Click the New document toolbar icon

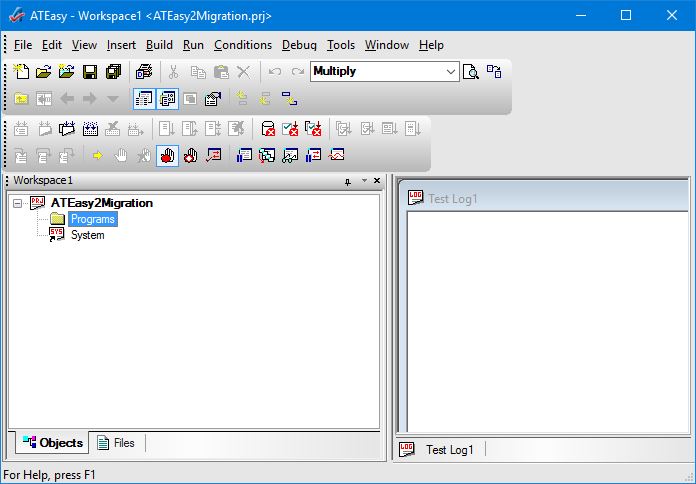pos(21,71)
